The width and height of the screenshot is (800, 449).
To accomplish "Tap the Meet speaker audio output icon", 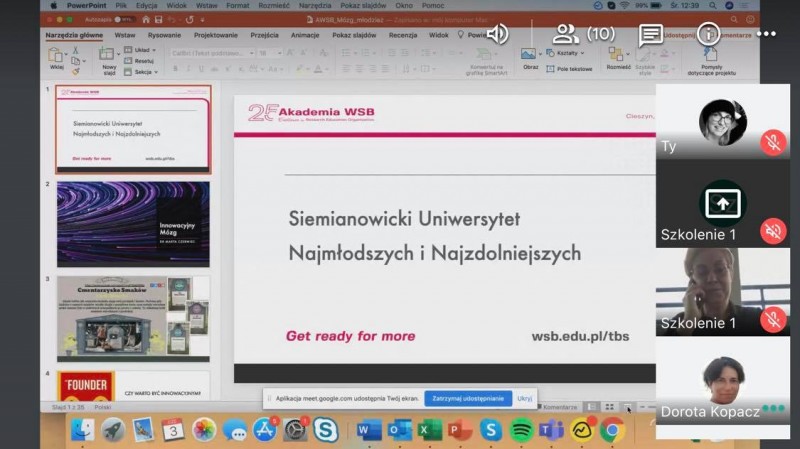I will pos(497,34).
